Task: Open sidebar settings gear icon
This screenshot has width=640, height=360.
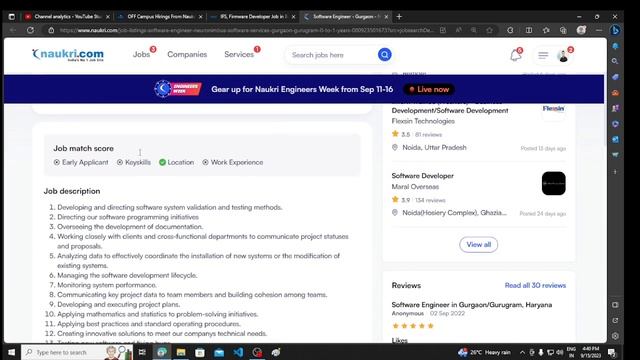Action: (x=615, y=336)
